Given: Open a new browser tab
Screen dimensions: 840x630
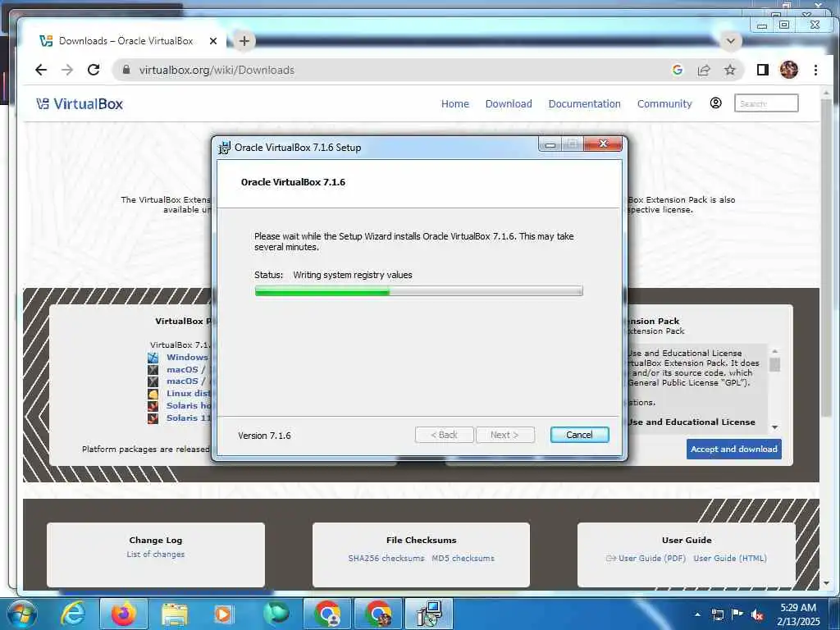Looking at the screenshot, I should pyautogui.click(x=244, y=41).
